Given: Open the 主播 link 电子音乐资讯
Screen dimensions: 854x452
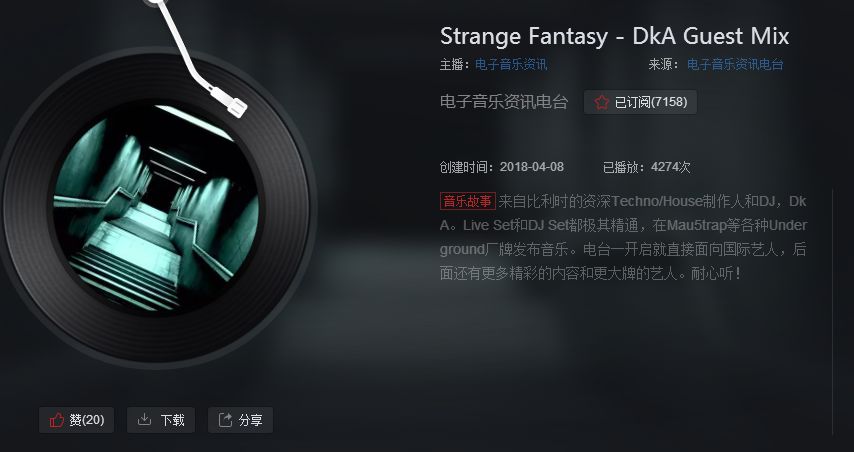Looking at the screenshot, I should pos(511,65).
